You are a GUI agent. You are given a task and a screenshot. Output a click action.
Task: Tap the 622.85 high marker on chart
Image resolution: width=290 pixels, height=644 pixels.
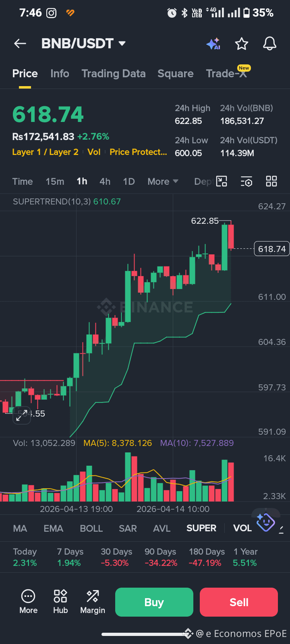(205, 221)
